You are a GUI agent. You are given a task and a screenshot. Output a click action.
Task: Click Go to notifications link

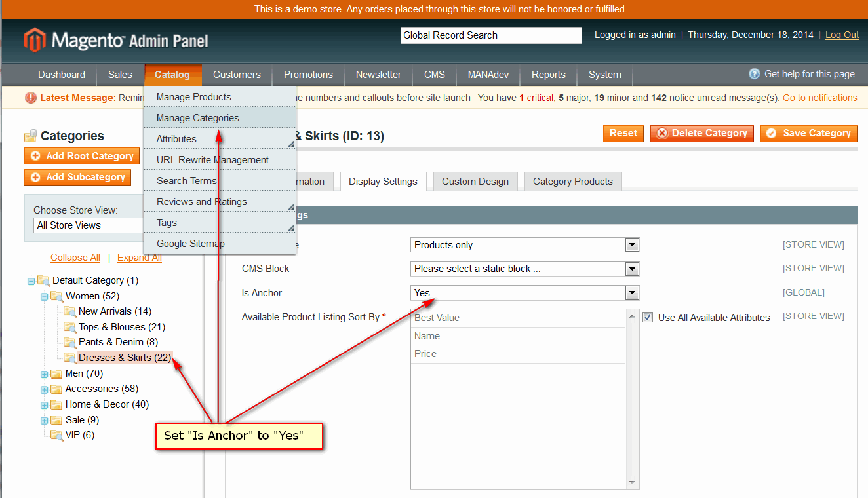820,98
